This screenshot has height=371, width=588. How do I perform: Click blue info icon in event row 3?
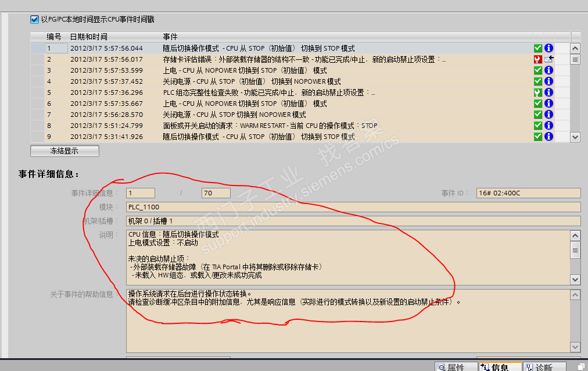click(548, 70)
